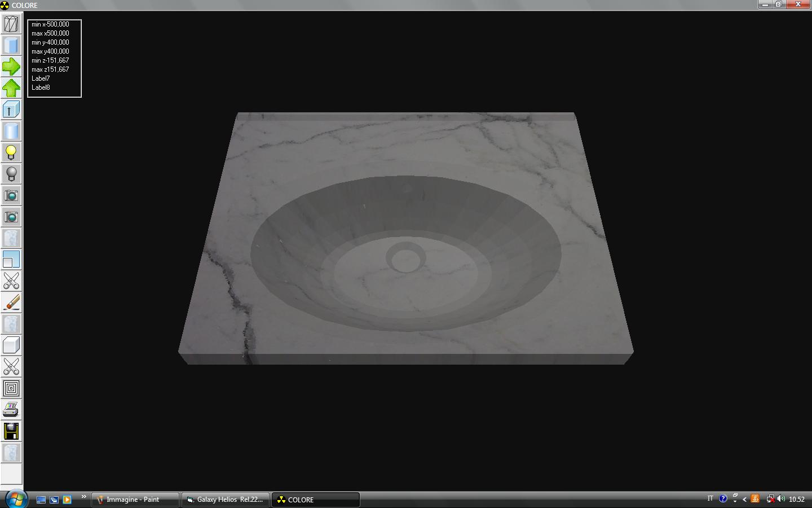Click the green right arrow icon
Screen dimensions: 812x508
point(11,67)
